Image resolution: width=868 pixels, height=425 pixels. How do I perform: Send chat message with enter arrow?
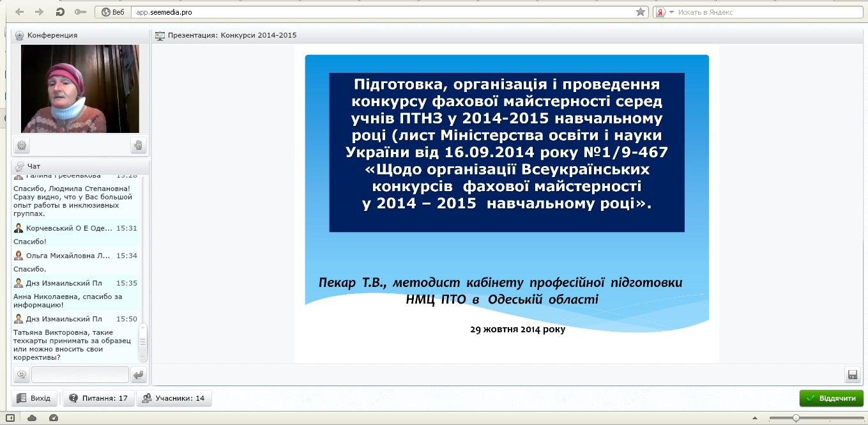[139, 375]
